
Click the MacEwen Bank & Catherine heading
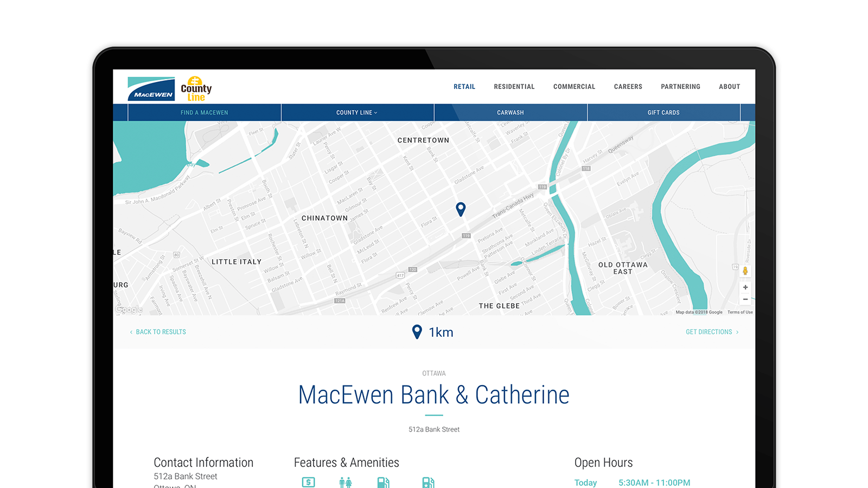pyautogui.click(x=434, y=395)
